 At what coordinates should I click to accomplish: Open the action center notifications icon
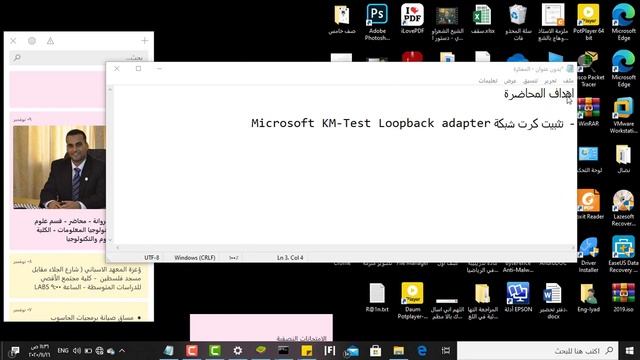[15, 351]
